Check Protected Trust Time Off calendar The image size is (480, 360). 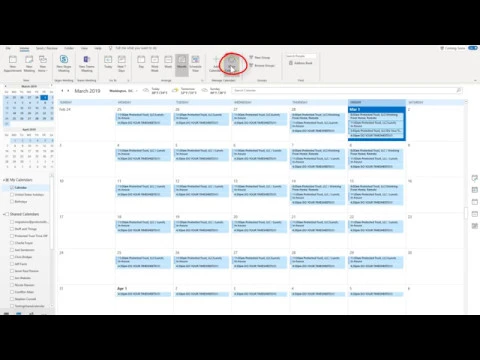[12, 236]
